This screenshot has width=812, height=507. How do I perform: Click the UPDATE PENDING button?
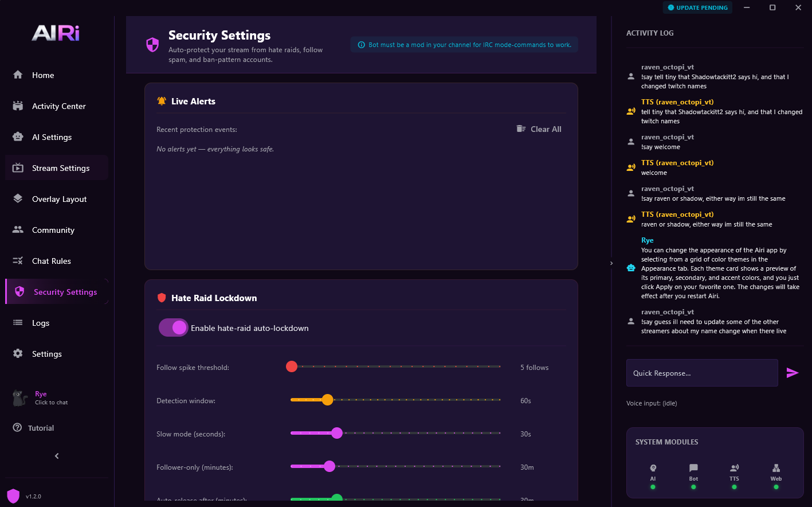[x=697, y=7]
